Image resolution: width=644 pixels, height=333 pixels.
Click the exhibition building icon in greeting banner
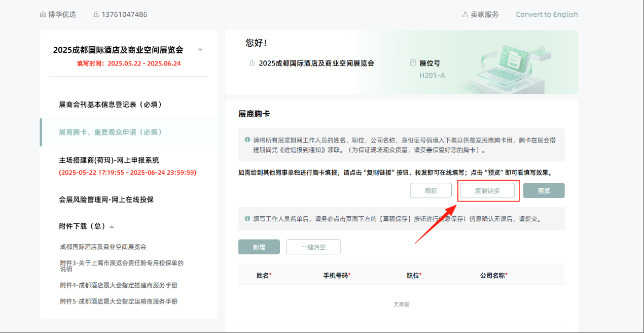click(252, 63)
